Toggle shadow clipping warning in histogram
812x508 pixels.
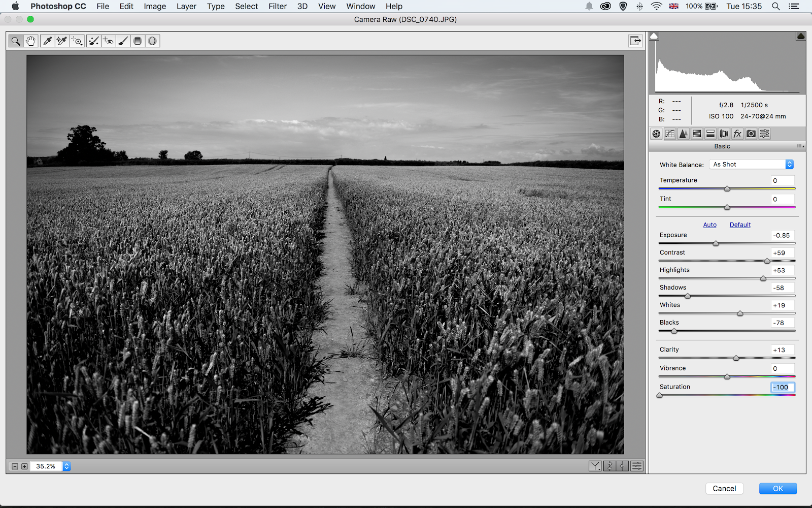pos(654,36)
